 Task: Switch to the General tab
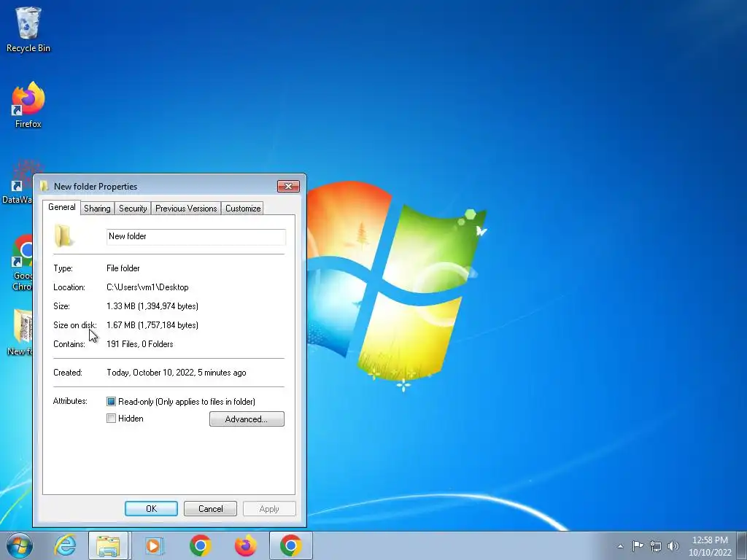(61, 207)
